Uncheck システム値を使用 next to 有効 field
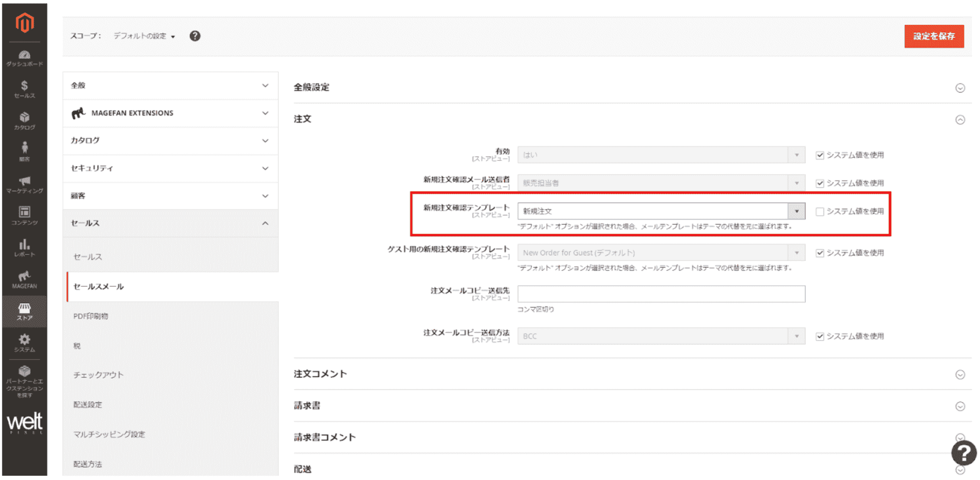This screenshot has width=980, height=480. click(820, 155)
